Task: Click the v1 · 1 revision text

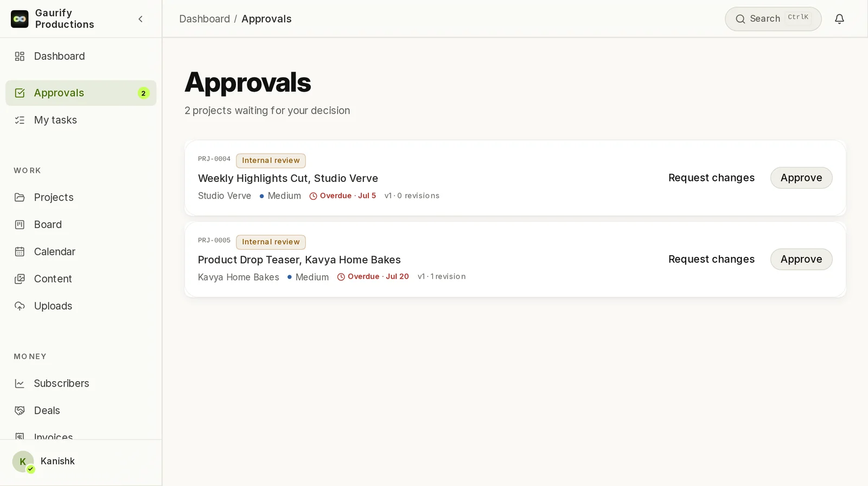Action: point(442,276)
